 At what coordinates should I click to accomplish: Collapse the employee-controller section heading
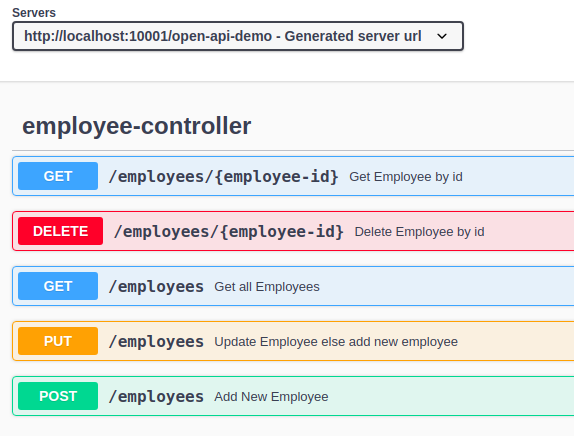[x=137, y=126]
